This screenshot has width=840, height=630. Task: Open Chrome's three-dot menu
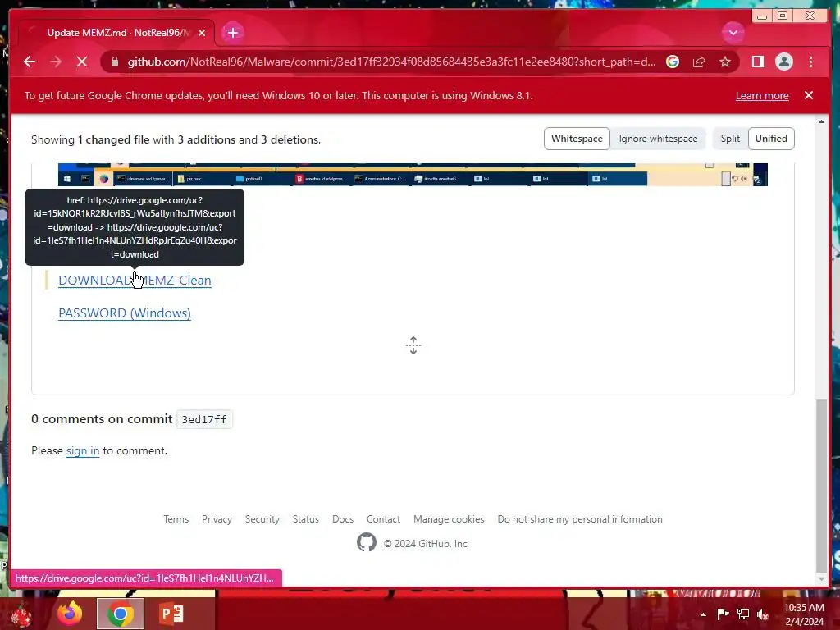tap(810, 62)
